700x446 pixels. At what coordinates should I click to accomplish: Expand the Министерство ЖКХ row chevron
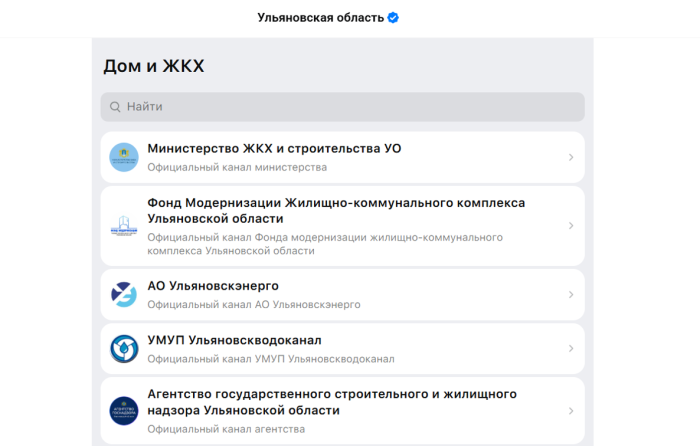tap(571, 157)
